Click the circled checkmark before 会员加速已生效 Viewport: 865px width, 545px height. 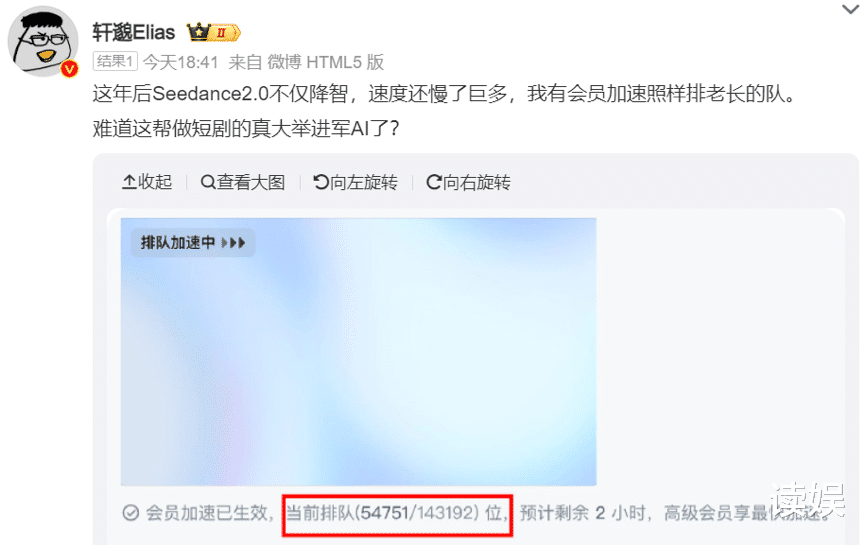click(131, 513)
